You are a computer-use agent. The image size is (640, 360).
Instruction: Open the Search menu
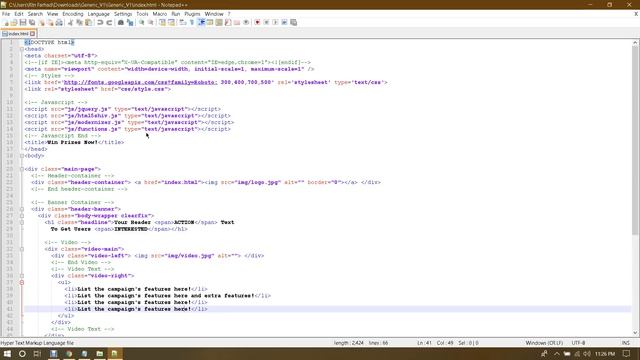click(35, 14)
